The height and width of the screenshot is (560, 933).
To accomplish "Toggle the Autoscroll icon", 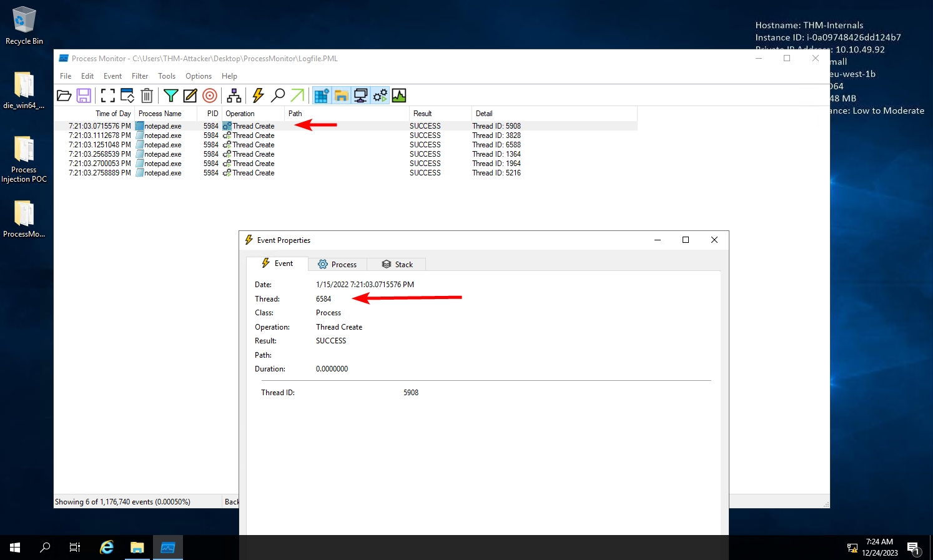I will 127,96.
